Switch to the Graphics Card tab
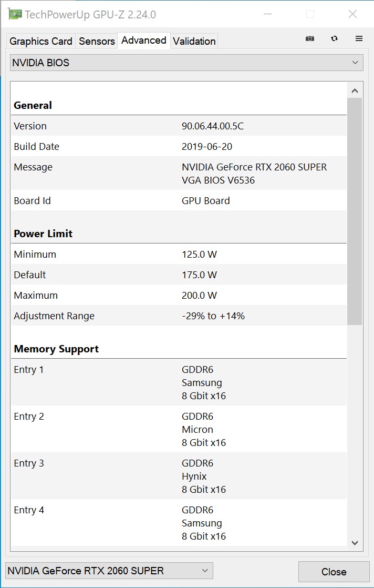 click(x=41, y=41)
